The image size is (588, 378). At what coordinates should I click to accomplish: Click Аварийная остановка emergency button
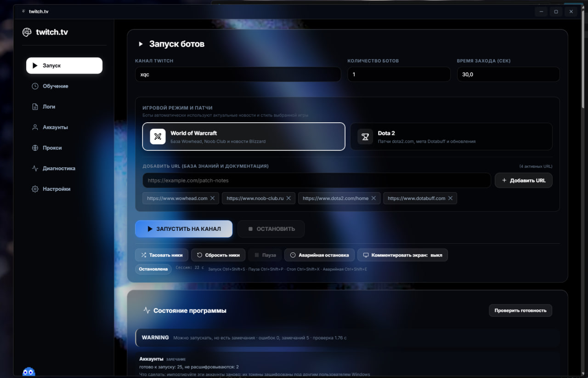319,255
